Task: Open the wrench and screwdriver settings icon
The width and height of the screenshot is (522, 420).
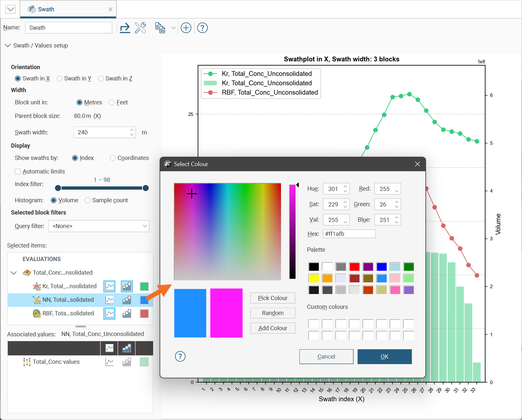Action: click(x=141, y=28)
